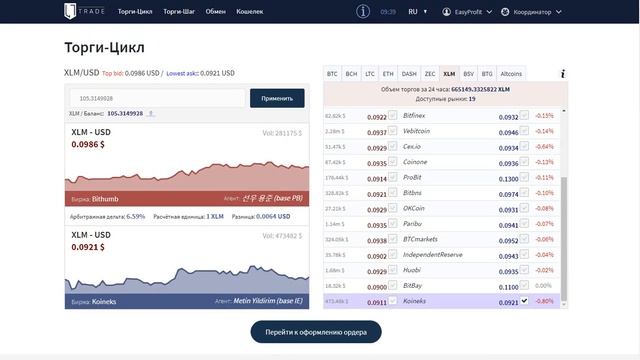
Task: Go to the Обмен page
Action: click(216, 11)
